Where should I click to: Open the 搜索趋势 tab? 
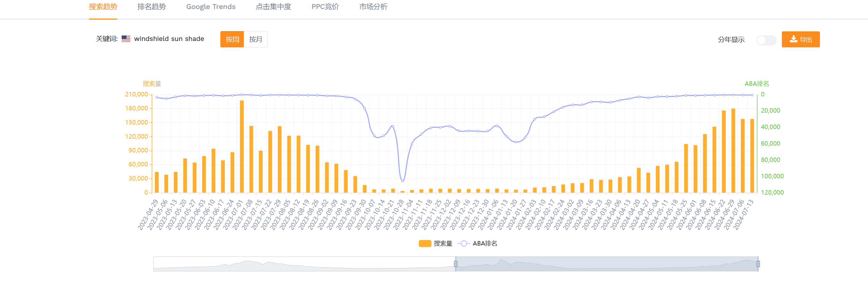(x=103, y=7)
